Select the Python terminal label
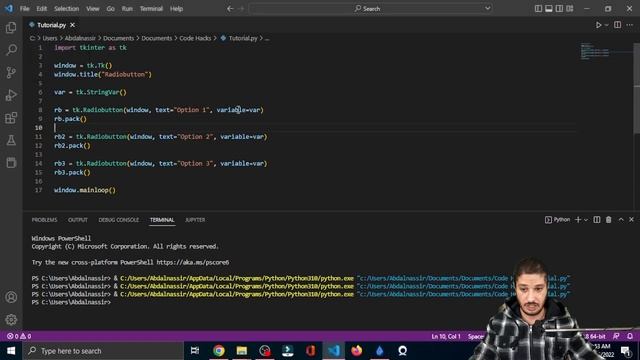 pos(558,220)
